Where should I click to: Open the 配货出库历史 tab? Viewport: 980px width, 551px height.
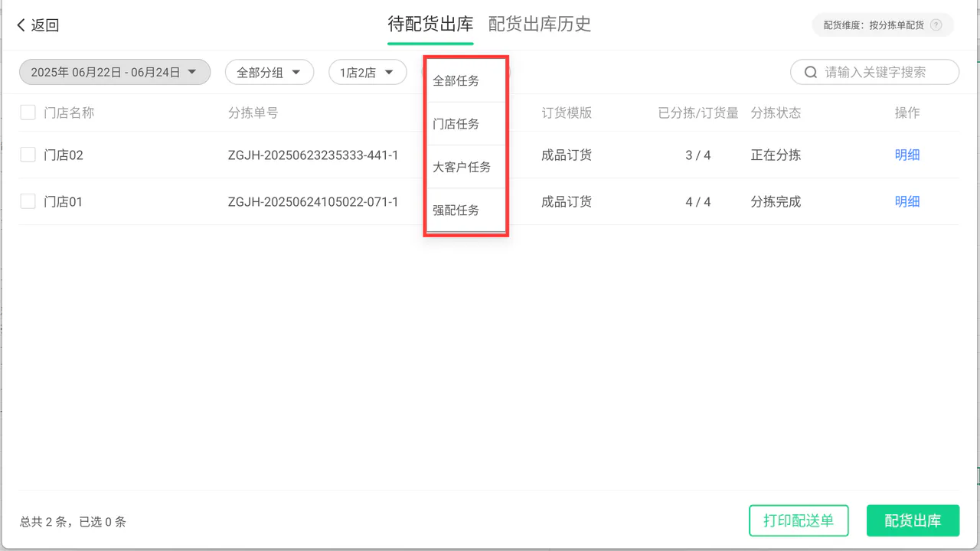click(540, 24)
